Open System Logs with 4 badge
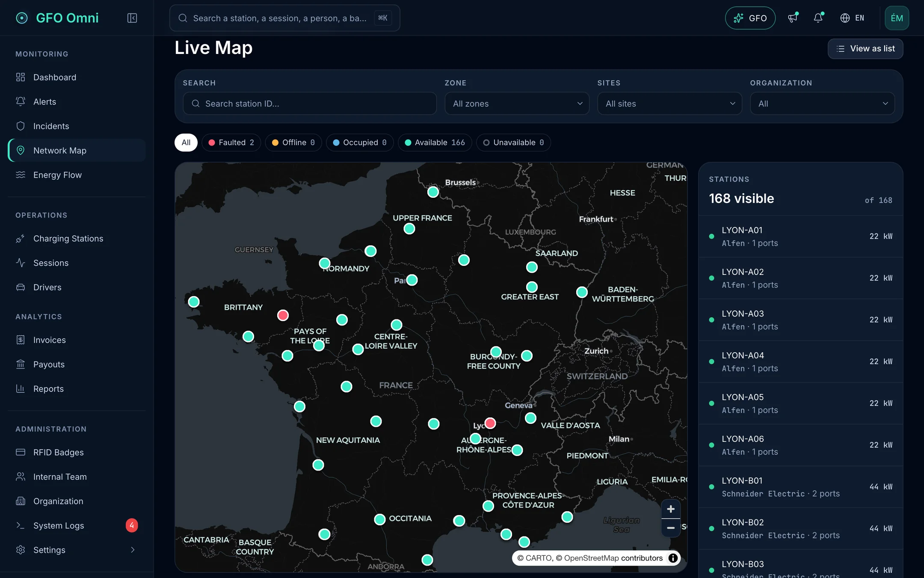This screenshot has width=924, height=578. (77, 525)
